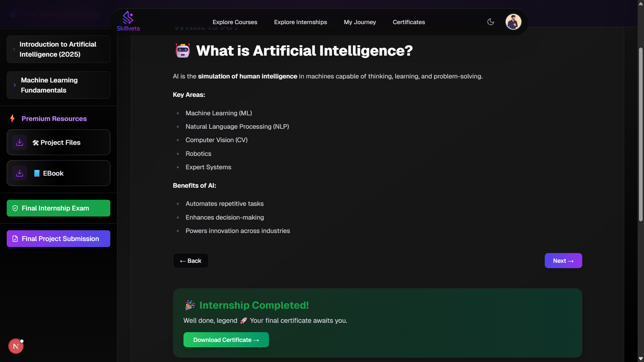Open the Explore Courses menu
Image resolution: width=644 pixels, height=362 pixels.
235,22
